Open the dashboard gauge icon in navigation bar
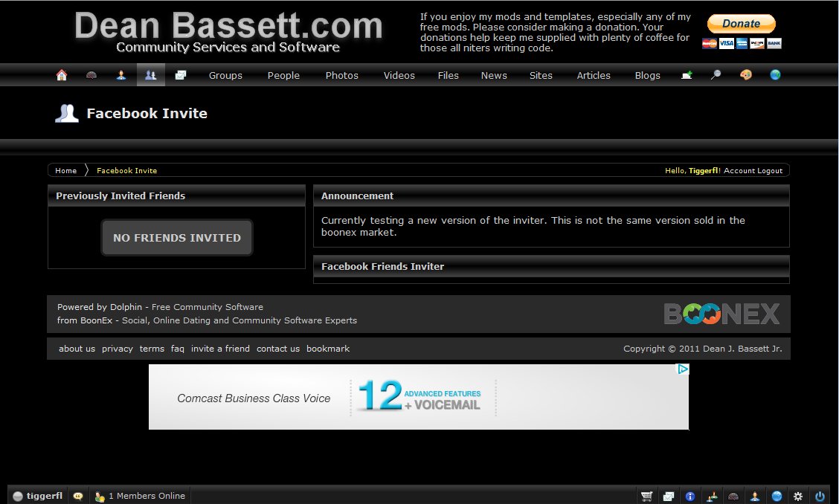Image resolution: width=839 pixels, height=504 pixels. point(91,75)
